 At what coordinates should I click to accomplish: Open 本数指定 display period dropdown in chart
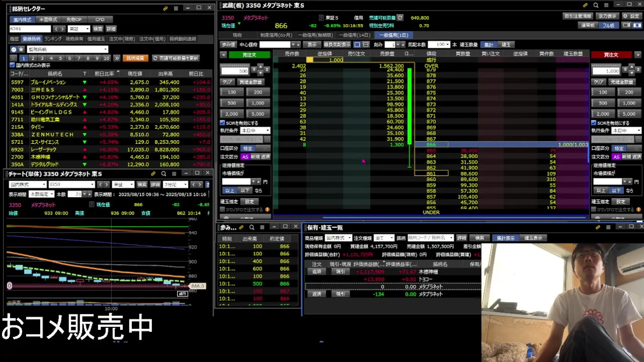pos(41,194)
